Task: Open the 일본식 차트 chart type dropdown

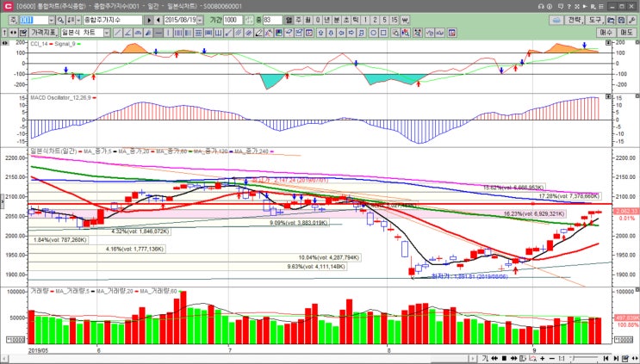Action: pos(107,33)
